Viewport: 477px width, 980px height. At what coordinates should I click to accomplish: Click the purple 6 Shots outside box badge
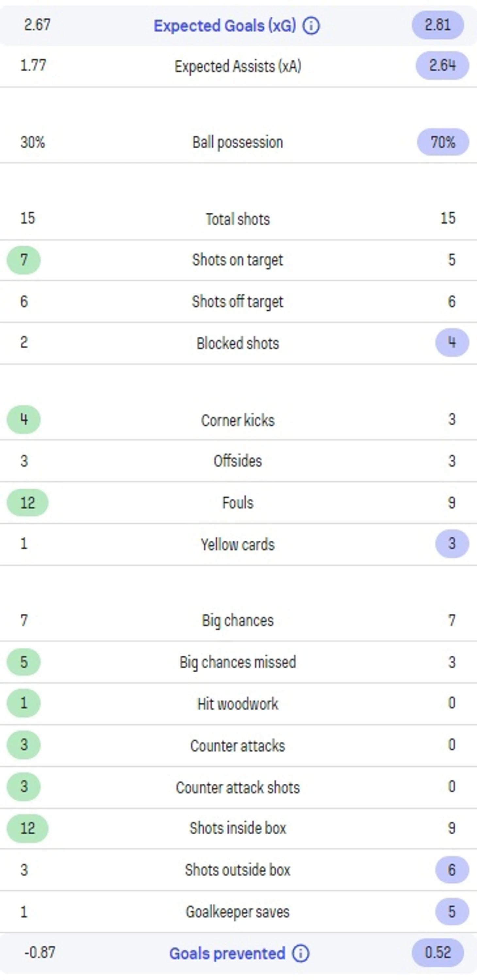click(452, 870)
